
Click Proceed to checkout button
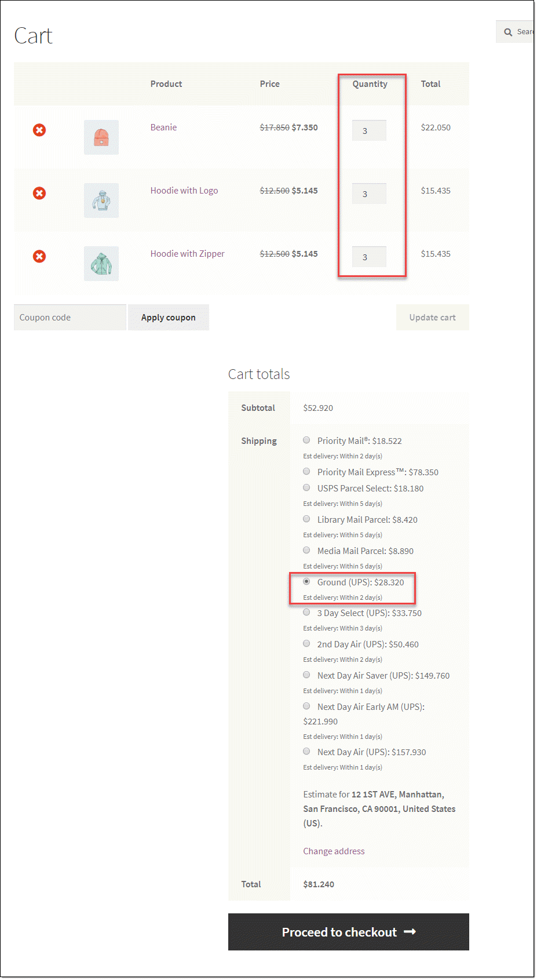(x=349, y=932)
